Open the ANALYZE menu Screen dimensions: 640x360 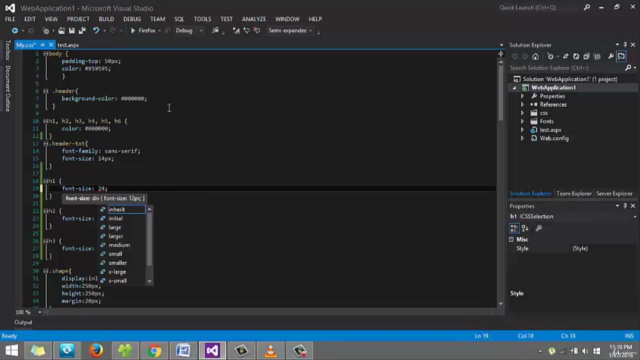[x=253, y=19]
